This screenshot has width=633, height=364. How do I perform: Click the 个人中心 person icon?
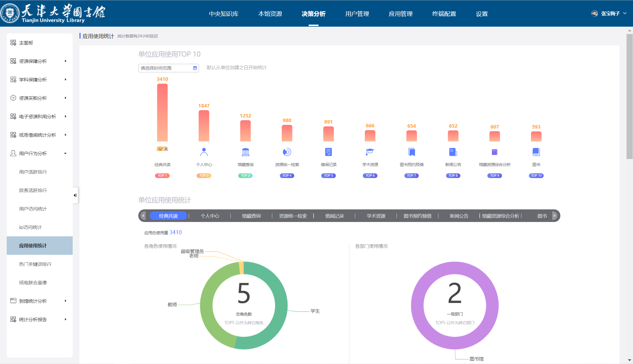click(x=204, y=152)
